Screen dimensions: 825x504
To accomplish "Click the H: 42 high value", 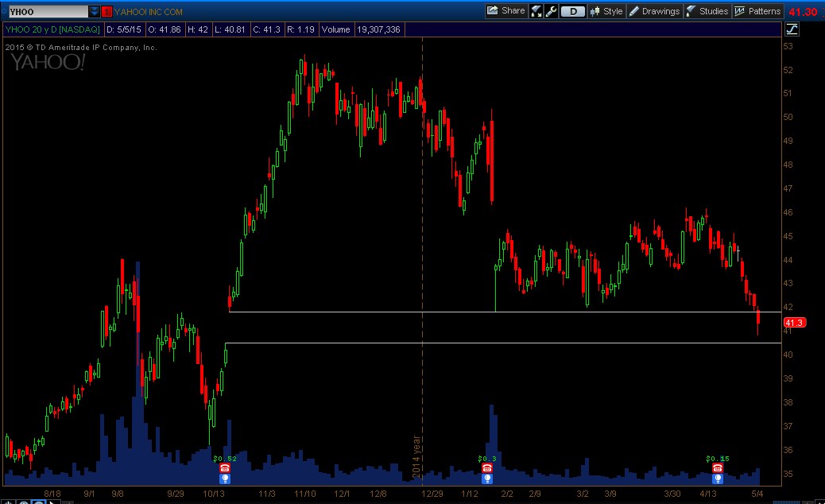I will pos(198,29).
